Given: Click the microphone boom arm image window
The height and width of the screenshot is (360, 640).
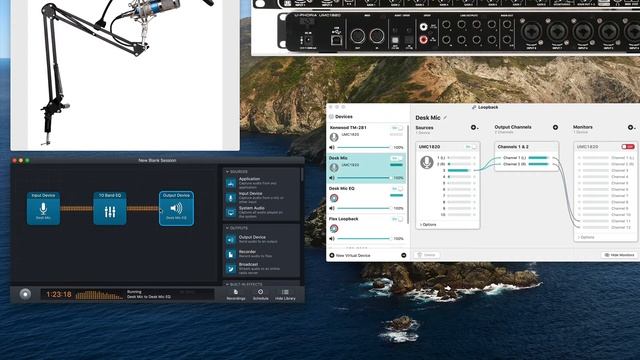Looking at the screenshot, I should pyautogui.click(x=125, y=75).
